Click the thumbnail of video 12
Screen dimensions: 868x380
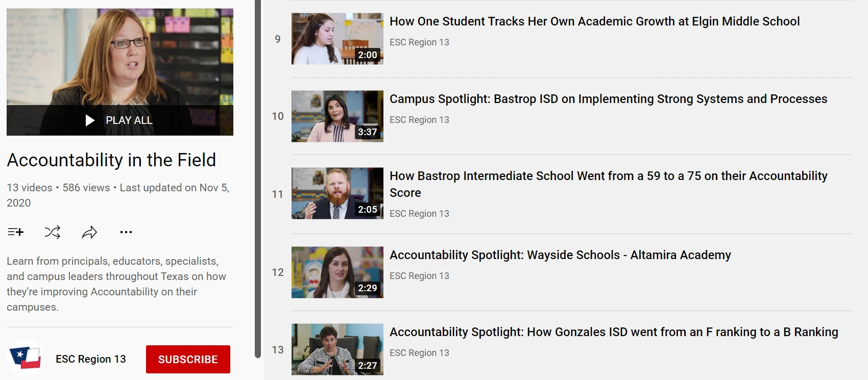click(x=337, y=272)
